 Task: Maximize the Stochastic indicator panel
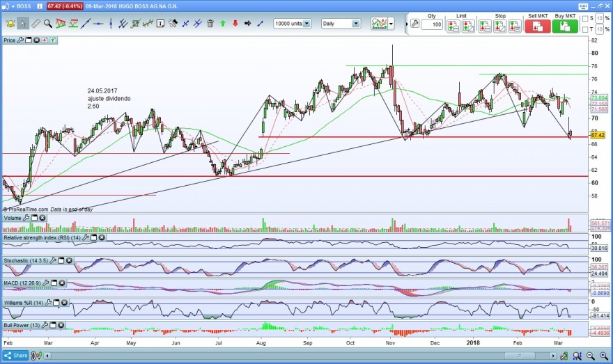(61, 260)
